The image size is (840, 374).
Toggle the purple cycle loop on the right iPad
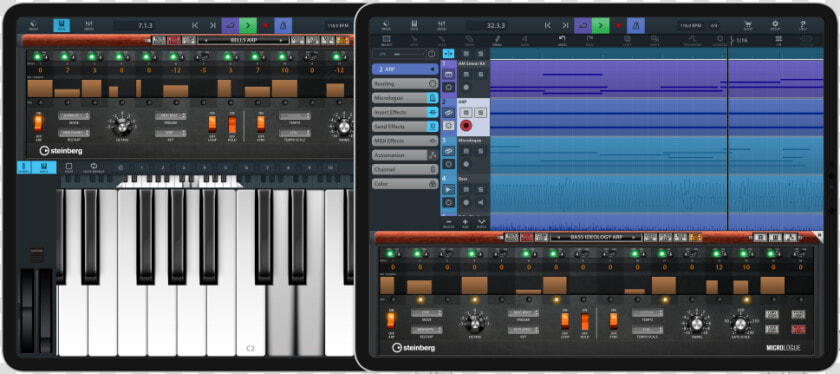click(583, 25)
